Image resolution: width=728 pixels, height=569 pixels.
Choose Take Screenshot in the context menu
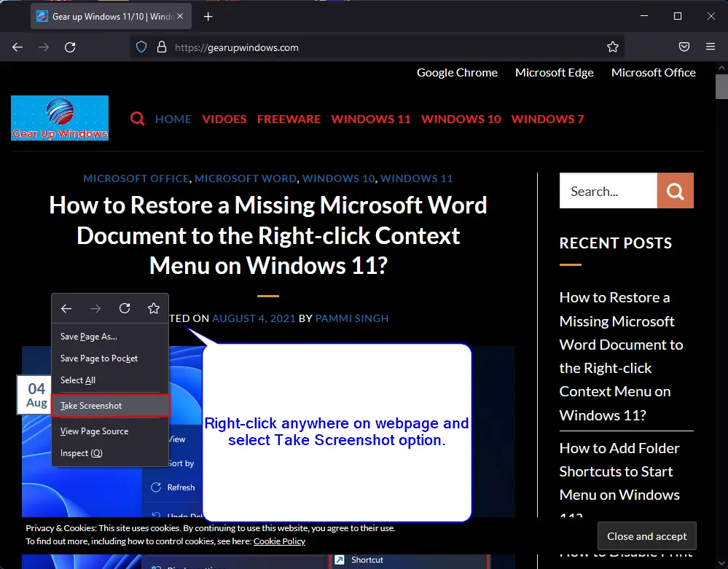click(110, 406)
